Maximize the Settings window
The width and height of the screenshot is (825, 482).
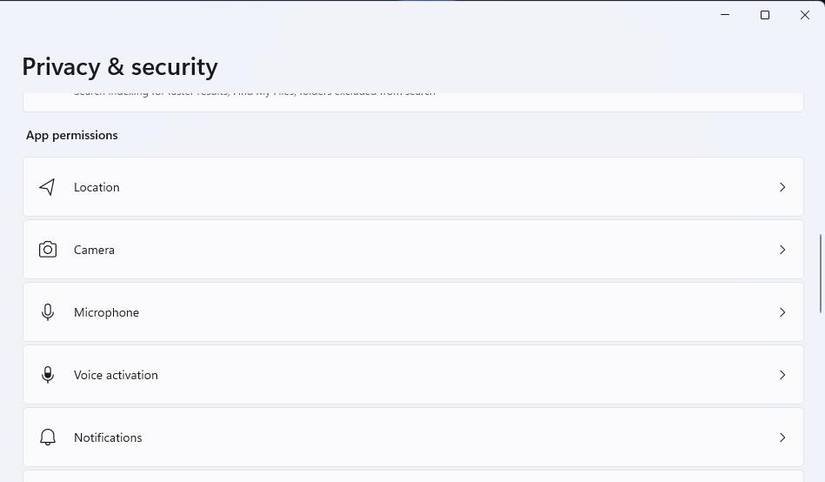pyautogui.click(x=765, y=15)
